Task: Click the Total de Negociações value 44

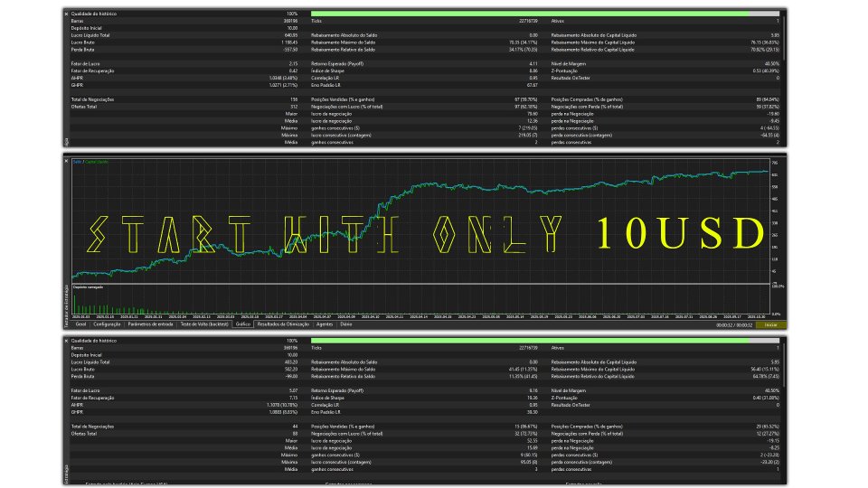Action: [x=295, y=427]
